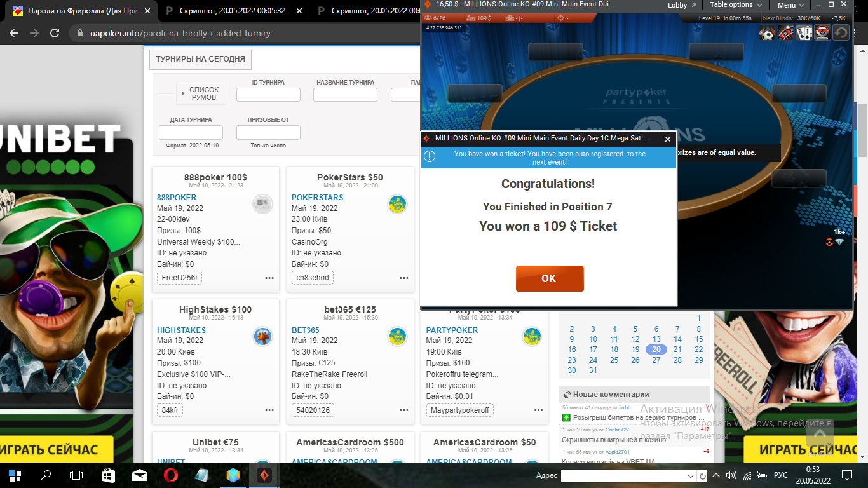This screenshot has width=868, height=488.
Task: Click the PartyPoker card Ukraine badge icon
Action: tap(532, 337)
